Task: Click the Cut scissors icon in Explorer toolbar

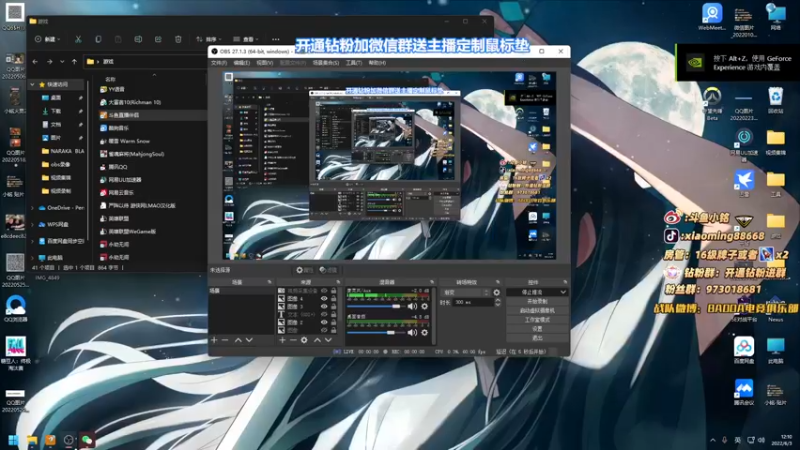Action: (x=78, y=39)
